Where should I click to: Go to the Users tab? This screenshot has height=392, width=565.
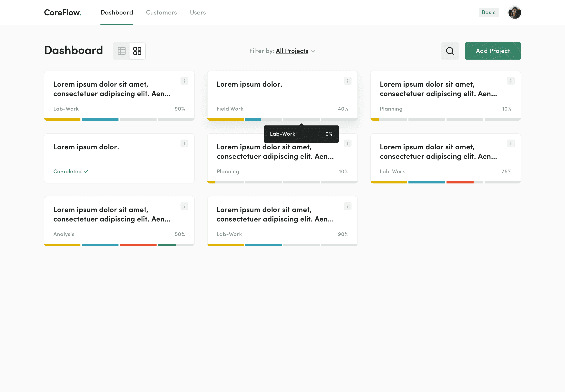pyautogui.click(x=198, y=13)
